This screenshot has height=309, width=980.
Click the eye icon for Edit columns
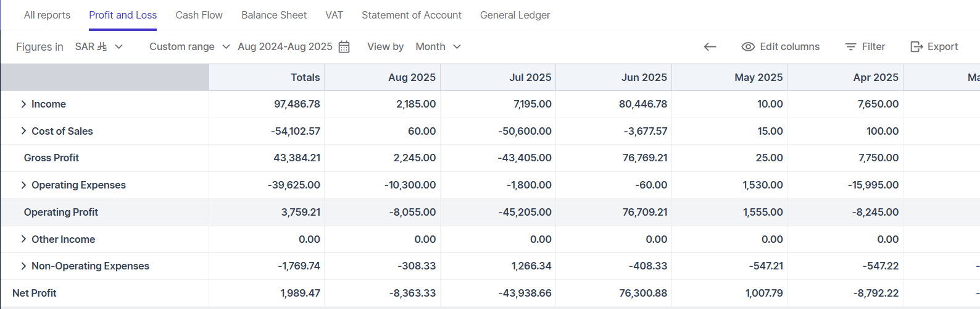[748, 47]
